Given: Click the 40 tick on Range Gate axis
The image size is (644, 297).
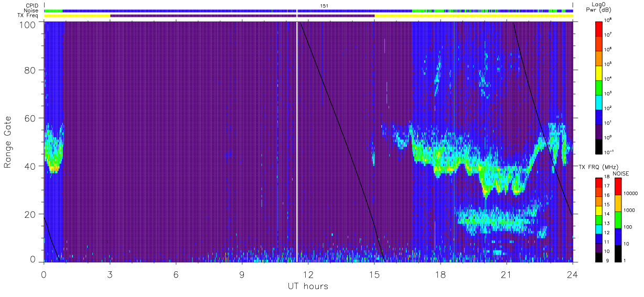Looking at the screenshot, I should tap(30, 167).
